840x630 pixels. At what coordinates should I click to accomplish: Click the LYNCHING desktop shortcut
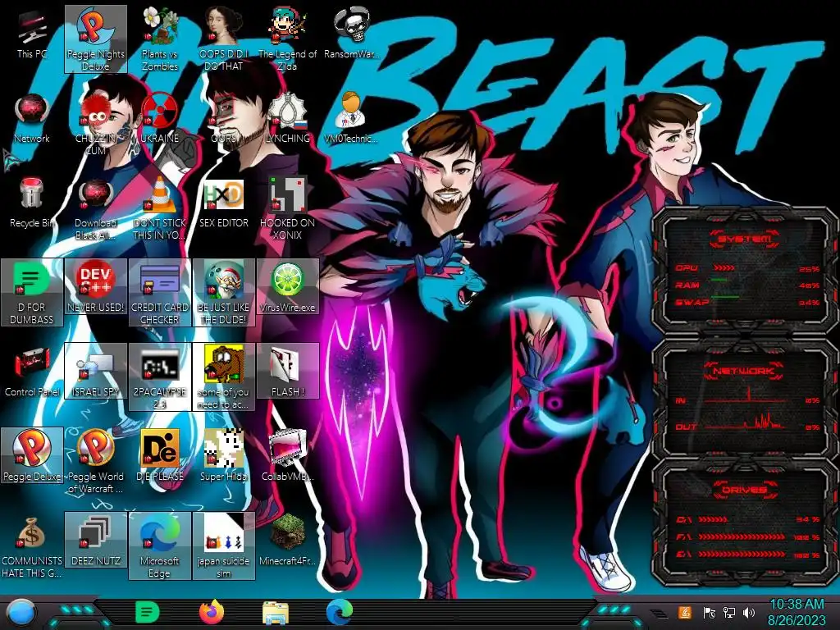[x=287, y=118]
